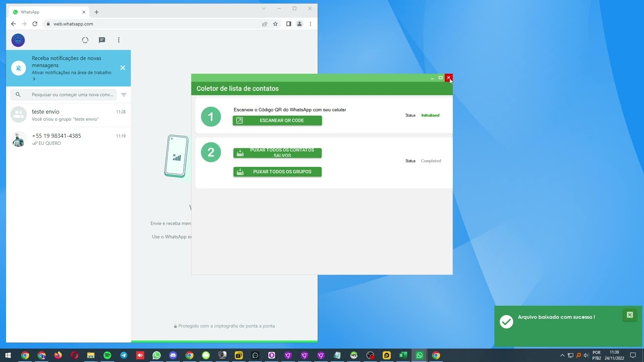The height and width of the screenshot is (362, 644).
Task: Click the volume icon in system tray
Action: (x=586, y=355)
